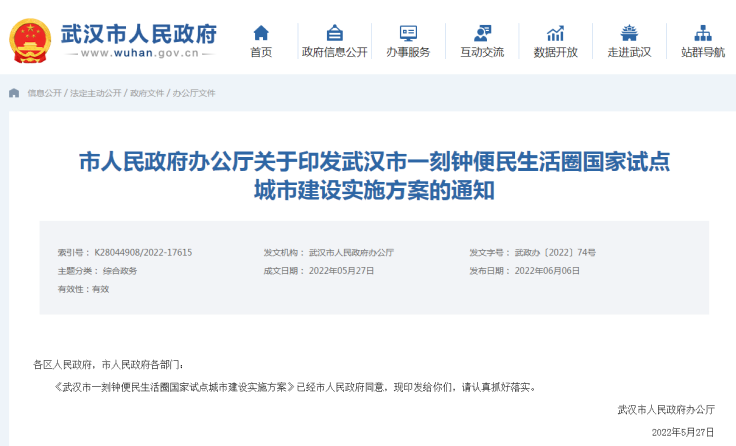Click 信息公开 in the breadcrumb
The height and width of the screenshot is (446, 736).
43,93
